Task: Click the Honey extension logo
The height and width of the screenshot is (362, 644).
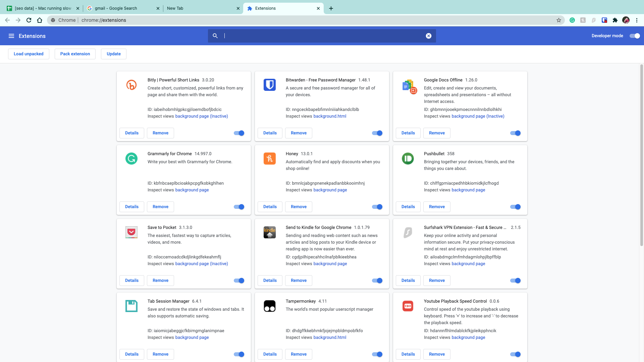Action: pos(270,159)
